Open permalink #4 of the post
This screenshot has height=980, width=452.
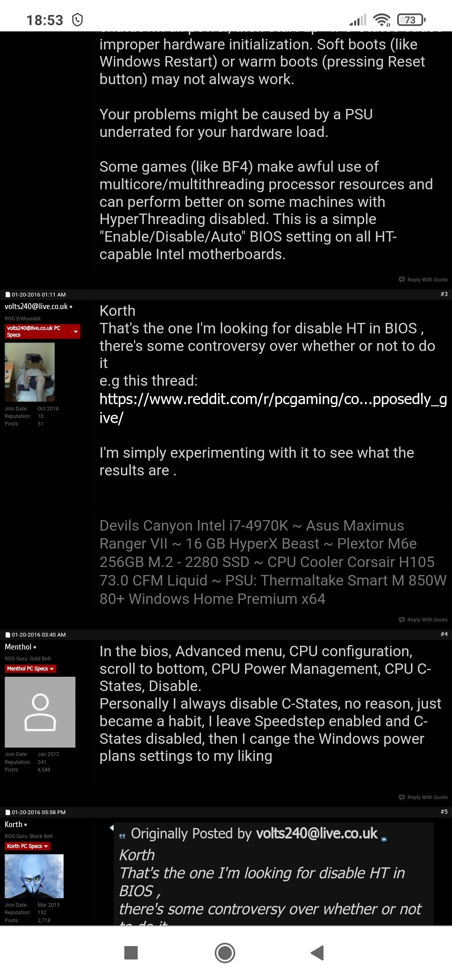coord(444,634)
